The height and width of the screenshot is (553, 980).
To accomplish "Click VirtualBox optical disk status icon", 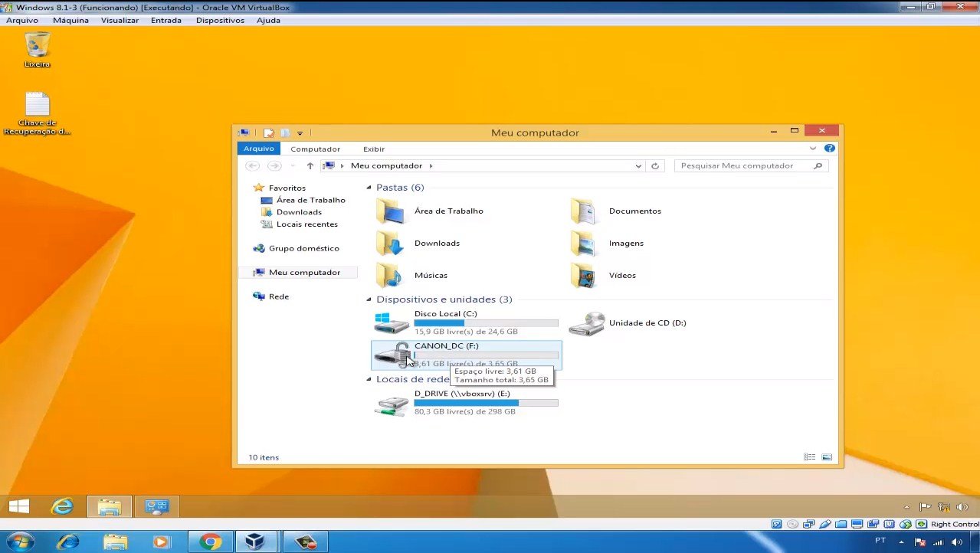I will 792,524.
